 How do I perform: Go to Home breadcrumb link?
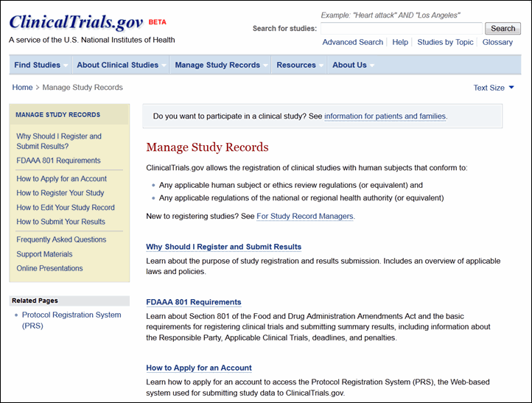22,87
